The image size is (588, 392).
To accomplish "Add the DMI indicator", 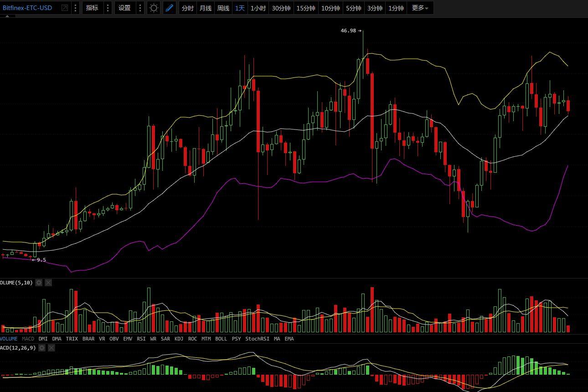I will [x=43, y=339].
